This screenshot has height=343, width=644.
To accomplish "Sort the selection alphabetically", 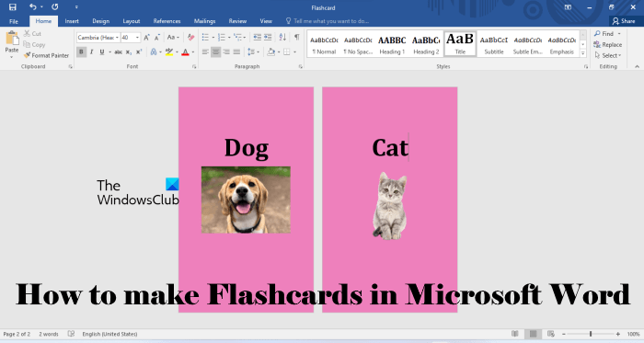I will (282, 38).
